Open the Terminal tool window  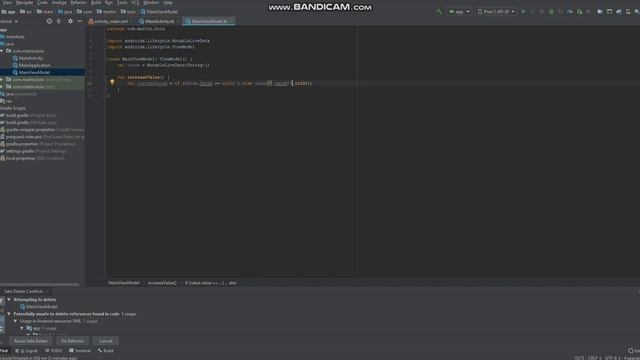point(80,351)
